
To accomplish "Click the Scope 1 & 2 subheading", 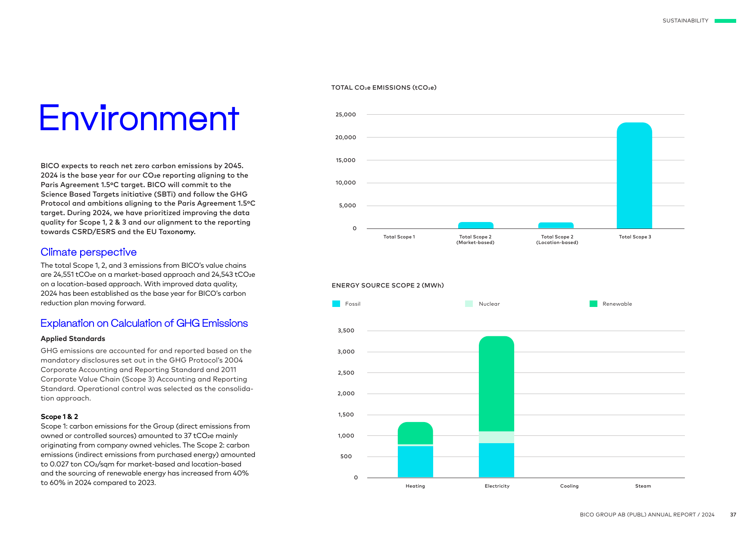I will pyautogui.click(x=59, y=417).
